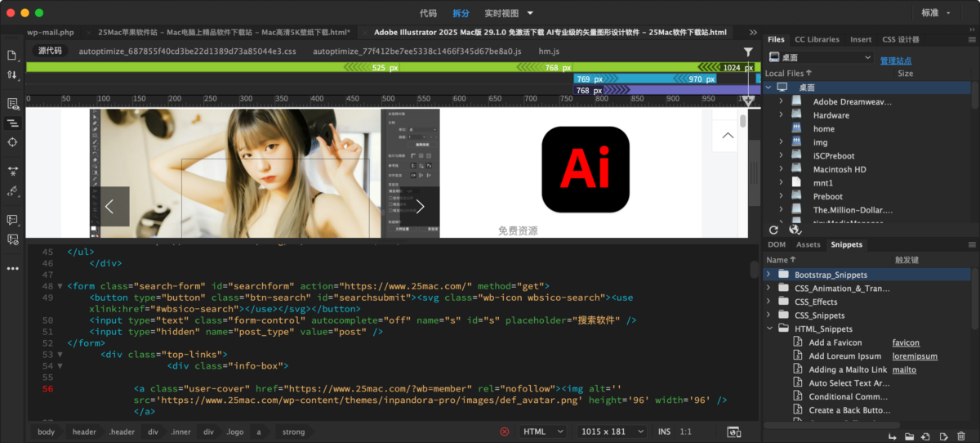Image resolution: width=980 pixels, height=443 pixels.
Task: Open documents icon in left toolbar
Action: (x=12, y=55)
